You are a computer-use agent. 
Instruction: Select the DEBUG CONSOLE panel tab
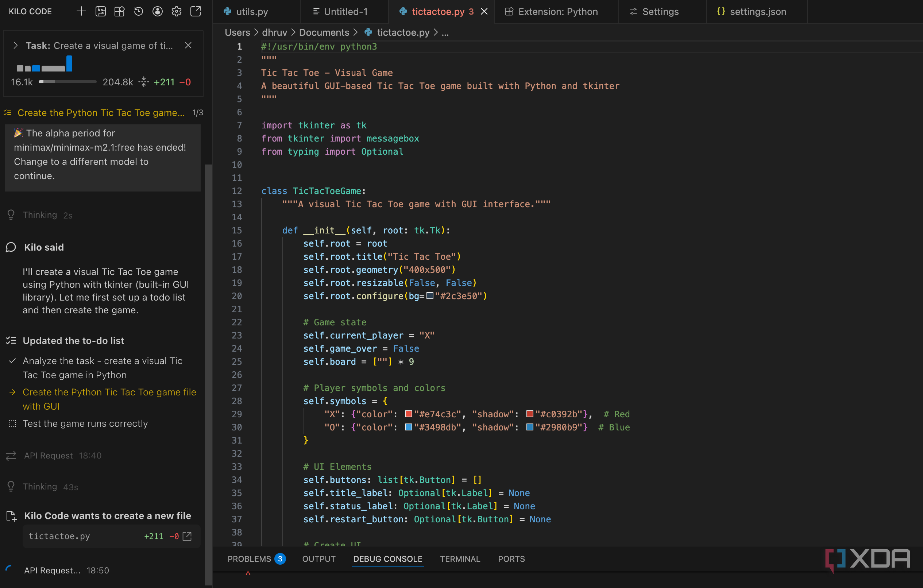point(387,559)
